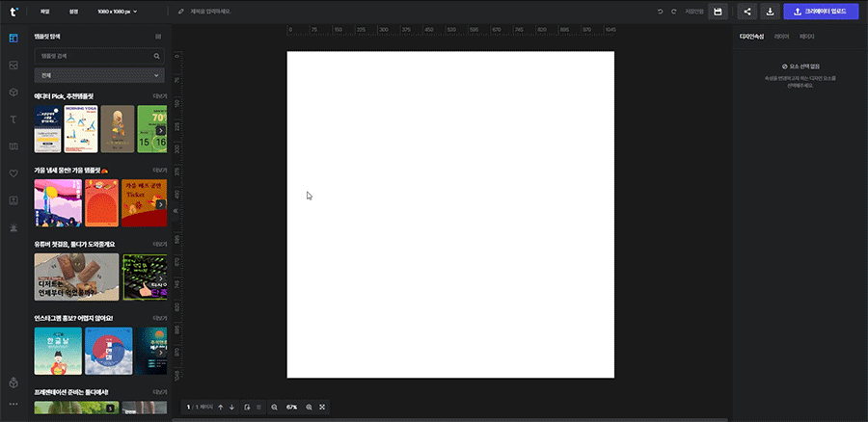868x422 pixels.
Task: Click the save disk icon
Action: [717, 12]
